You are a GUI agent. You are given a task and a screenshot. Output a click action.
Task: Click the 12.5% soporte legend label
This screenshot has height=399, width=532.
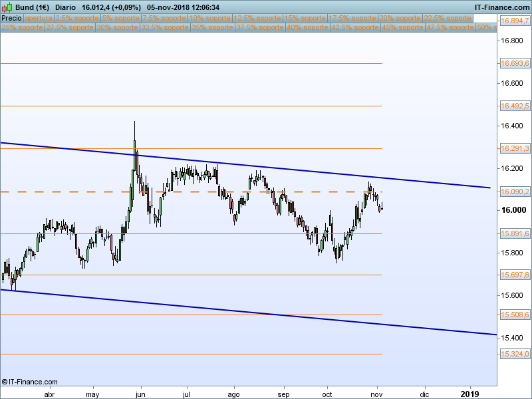257,19
